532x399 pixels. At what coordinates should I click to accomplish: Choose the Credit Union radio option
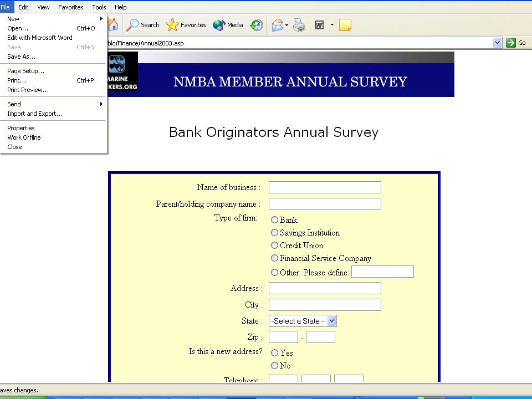274,245
